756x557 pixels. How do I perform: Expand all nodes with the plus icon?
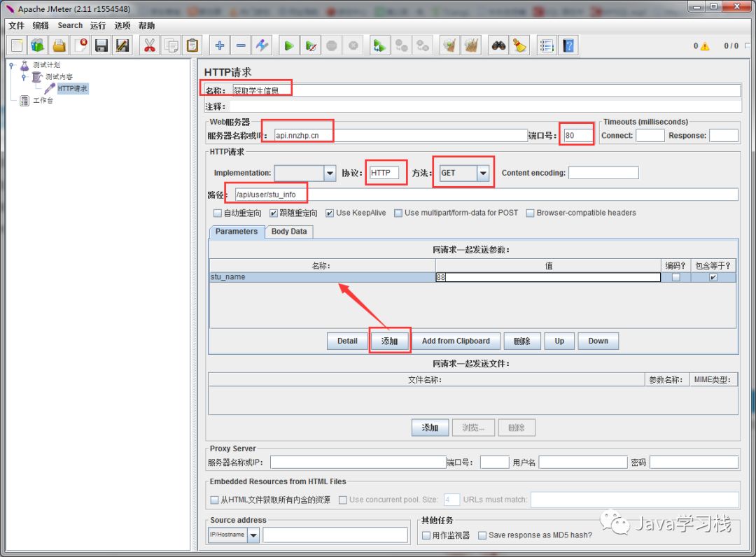(219, 45)
